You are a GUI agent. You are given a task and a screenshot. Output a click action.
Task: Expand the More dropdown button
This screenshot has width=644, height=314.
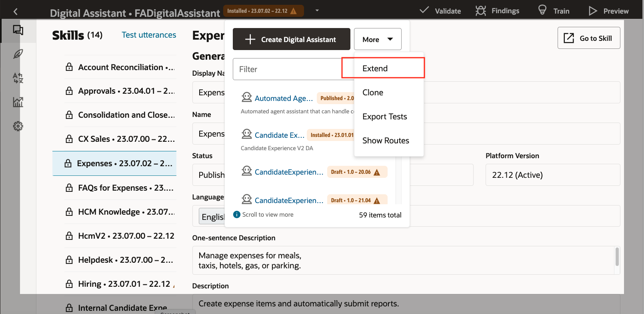tap(377, 39)
